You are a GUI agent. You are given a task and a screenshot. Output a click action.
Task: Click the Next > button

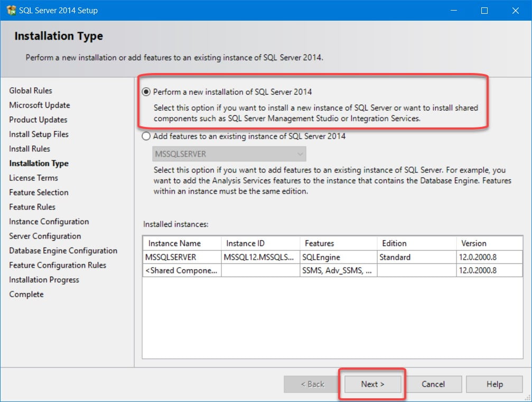pyautogui.click(x=372, y=384)
